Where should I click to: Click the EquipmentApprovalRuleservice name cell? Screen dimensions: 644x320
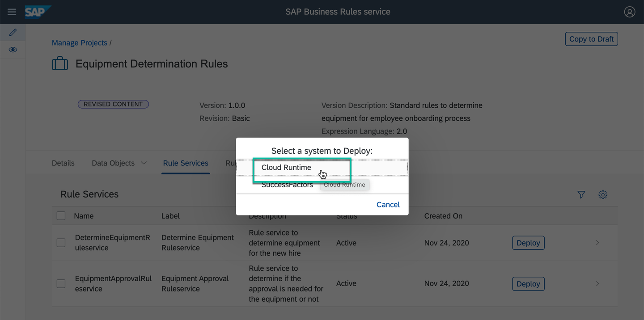pyautogui.click(x=114, y=283)
